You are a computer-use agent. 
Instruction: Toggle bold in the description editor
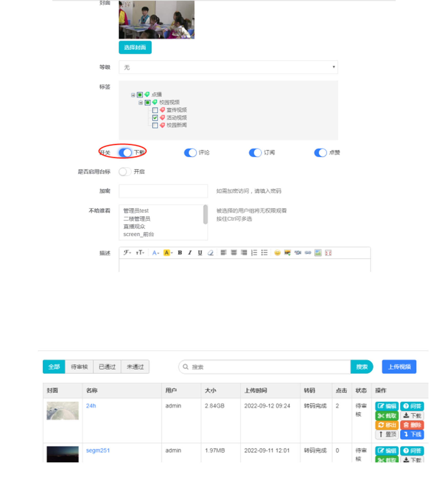pos(180,253)
